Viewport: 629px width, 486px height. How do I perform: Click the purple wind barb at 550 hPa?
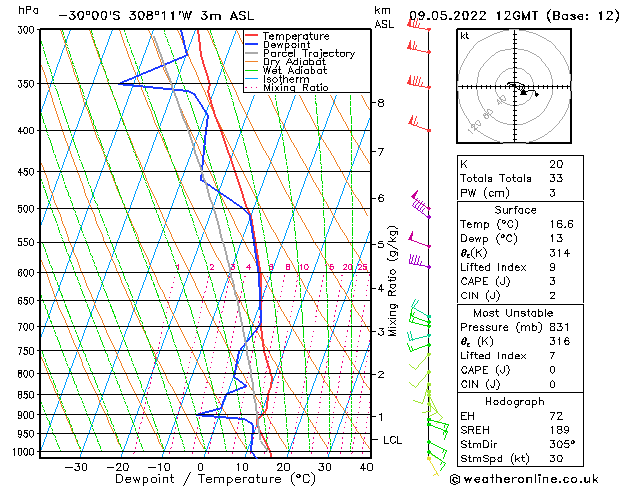tap(419, 240)
